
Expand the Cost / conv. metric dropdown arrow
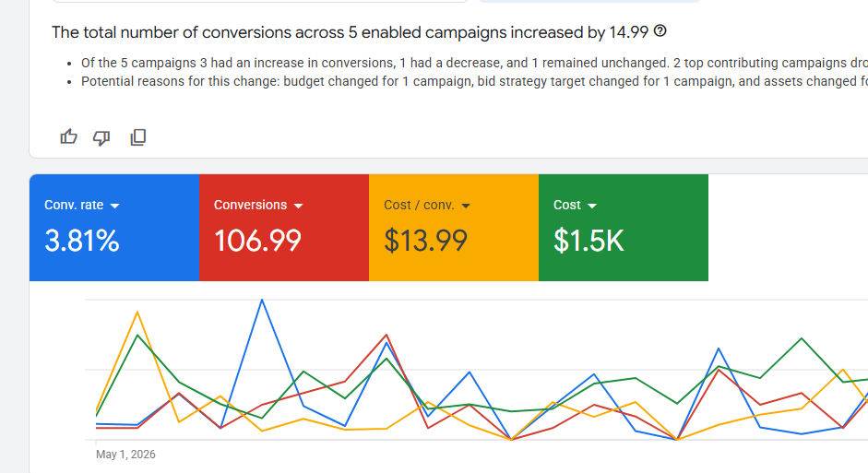tap(466, 206)
